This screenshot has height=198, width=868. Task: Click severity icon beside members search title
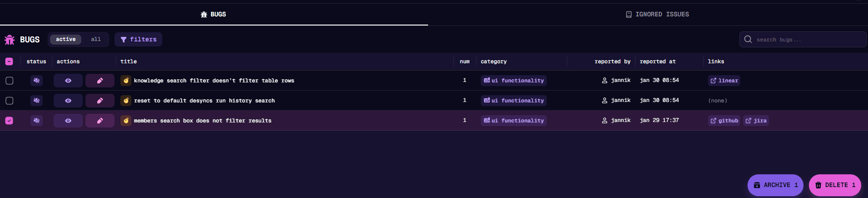(x=126, y=121)
